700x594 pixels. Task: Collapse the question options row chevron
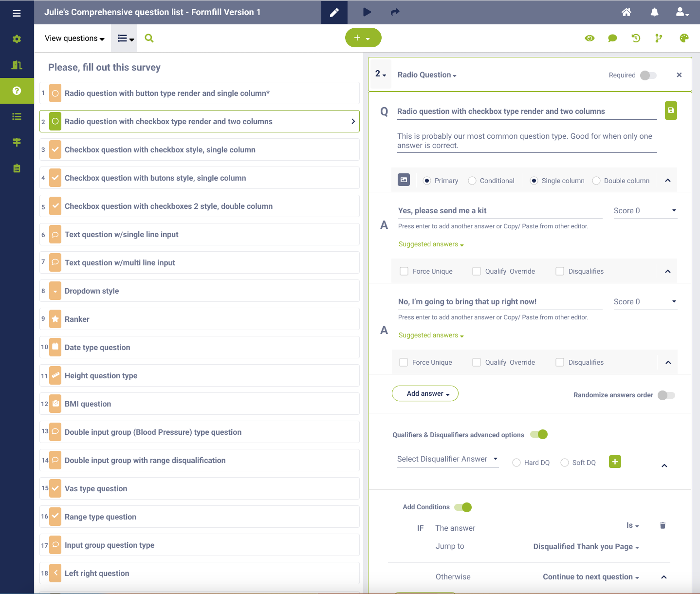[x=668, y=181]
